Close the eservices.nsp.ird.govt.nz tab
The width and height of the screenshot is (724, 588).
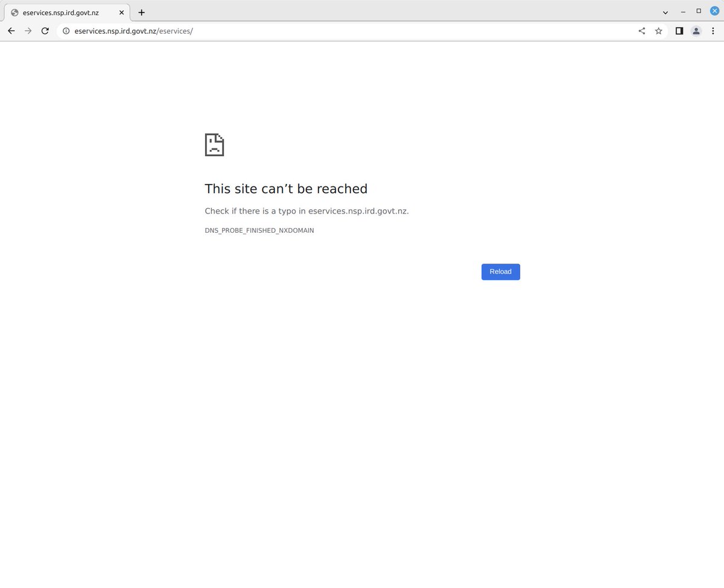coord(121,12)
